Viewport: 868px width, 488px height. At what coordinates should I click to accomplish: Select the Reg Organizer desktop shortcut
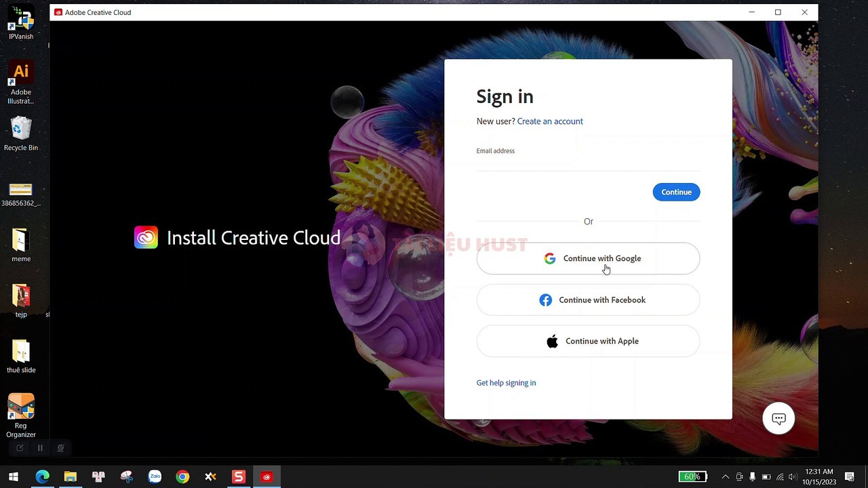21,416
